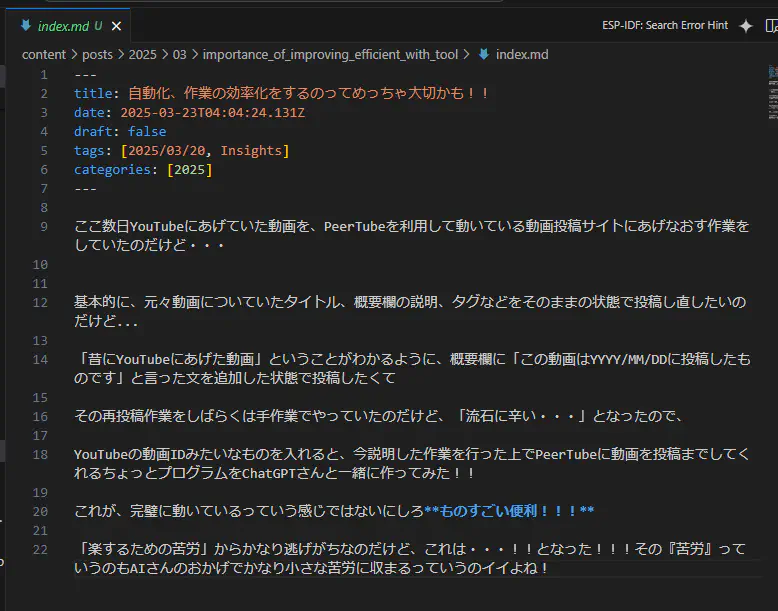Click line number 20 in the gutter
The width and height of the screenshot is (778, 611).
40,511
